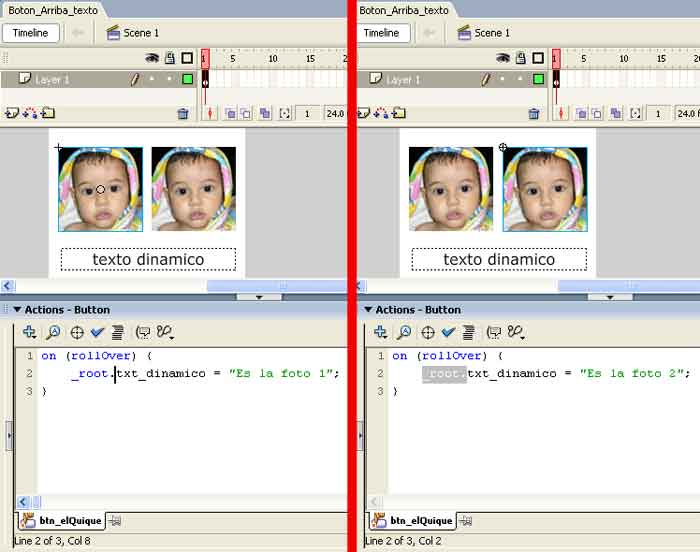Insert layer folder in left timeline
Screen dimensions: 700x552
[48, 113]
